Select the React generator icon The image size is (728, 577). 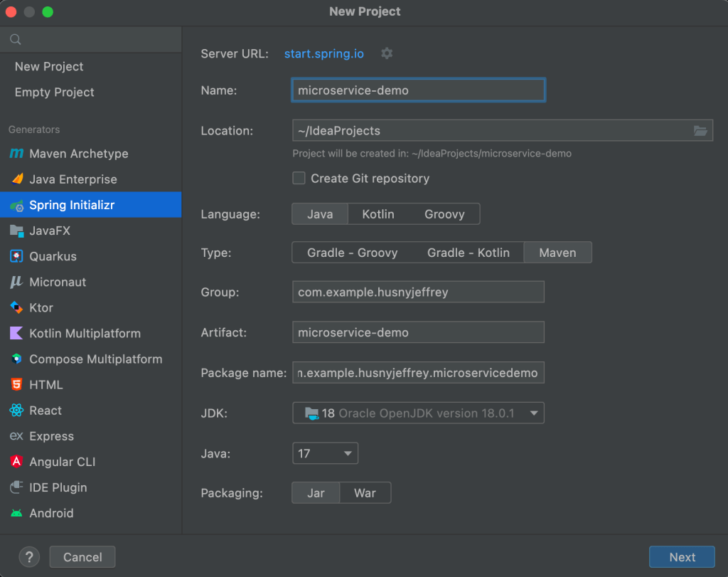coord(17,411)
